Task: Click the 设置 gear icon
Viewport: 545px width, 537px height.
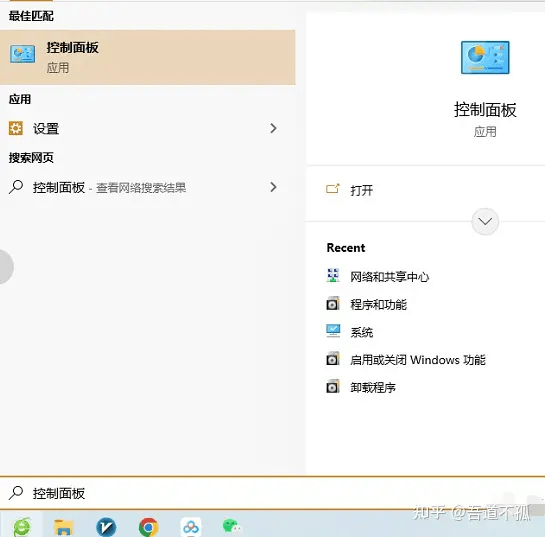Action: tap(16, 128)
